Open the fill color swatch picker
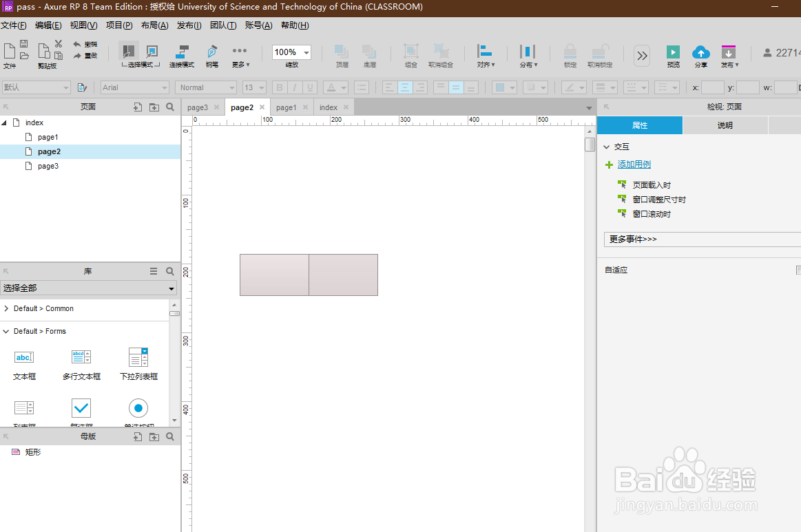The width and height of the screenshot is (801, 532). pyautogui.click(x=505, y=88)
